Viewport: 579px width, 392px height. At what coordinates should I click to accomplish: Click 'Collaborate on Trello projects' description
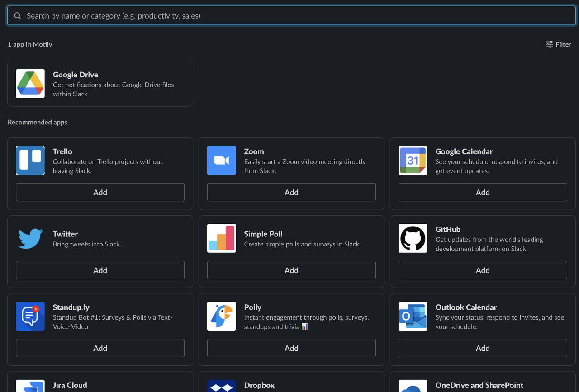(x=108, y=166)
